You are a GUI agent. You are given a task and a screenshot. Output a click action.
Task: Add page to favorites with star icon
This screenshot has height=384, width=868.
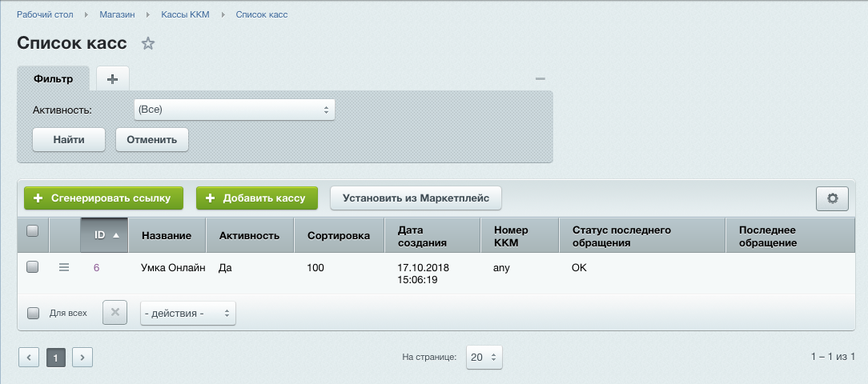(x=147, y=44)
